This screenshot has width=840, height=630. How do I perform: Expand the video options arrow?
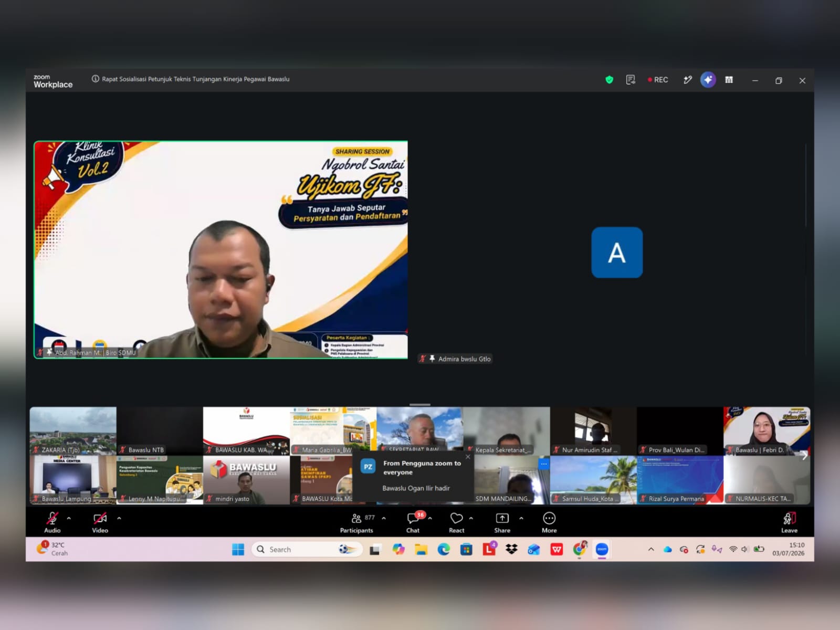(119, 518)
